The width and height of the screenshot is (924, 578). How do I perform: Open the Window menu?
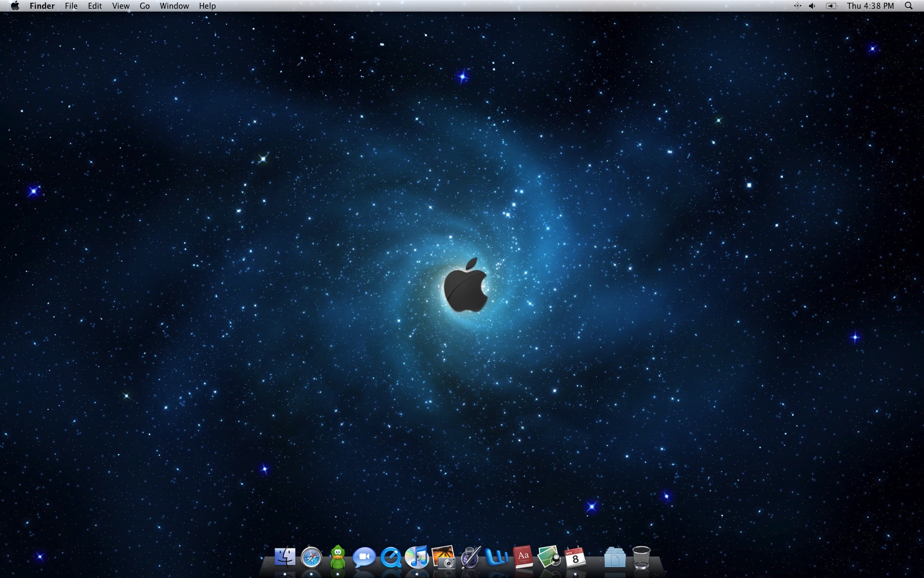(174, 6)
